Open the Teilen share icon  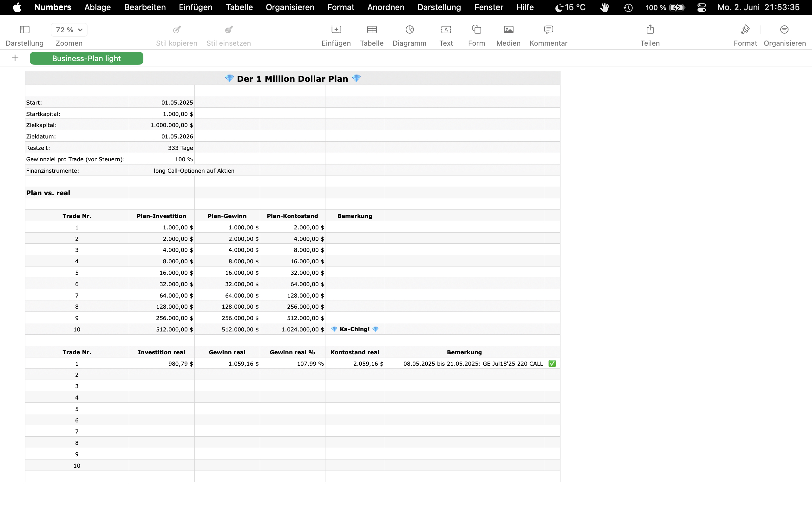[650, 30]
